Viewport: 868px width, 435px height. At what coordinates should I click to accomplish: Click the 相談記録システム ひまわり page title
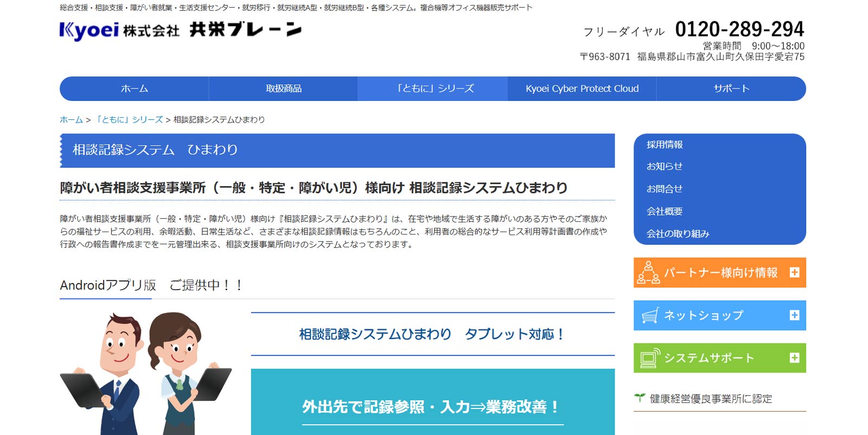click(x=155, y=150)
